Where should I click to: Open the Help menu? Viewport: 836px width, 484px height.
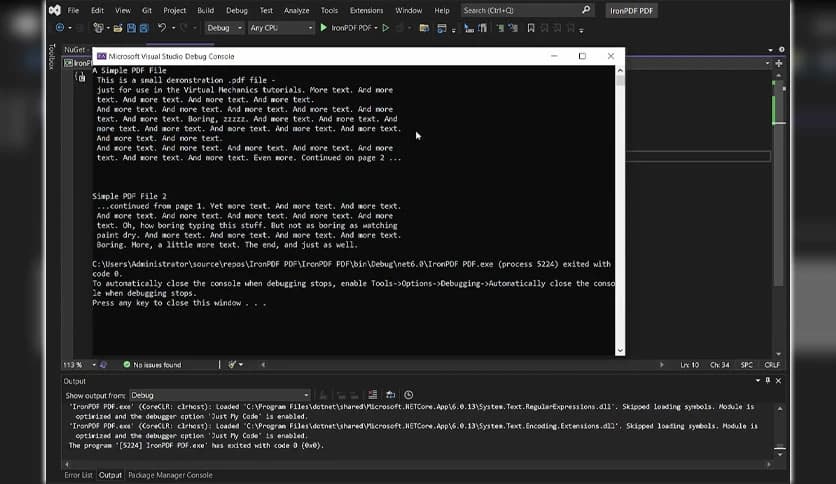coord(441,10)
